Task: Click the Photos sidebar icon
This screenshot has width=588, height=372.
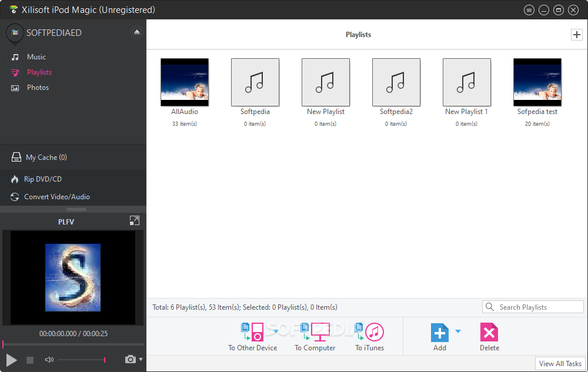Action: (x=15, y=88)
